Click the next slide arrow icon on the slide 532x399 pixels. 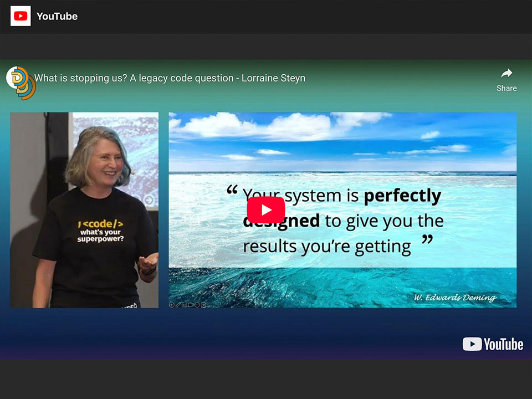(x=204, y=304)
